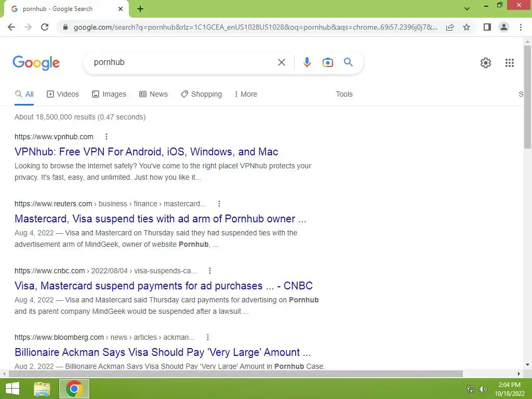This screenshot has width=532, height=399.
Task: Open Chrome profile avatar
Action: [504, 27]
